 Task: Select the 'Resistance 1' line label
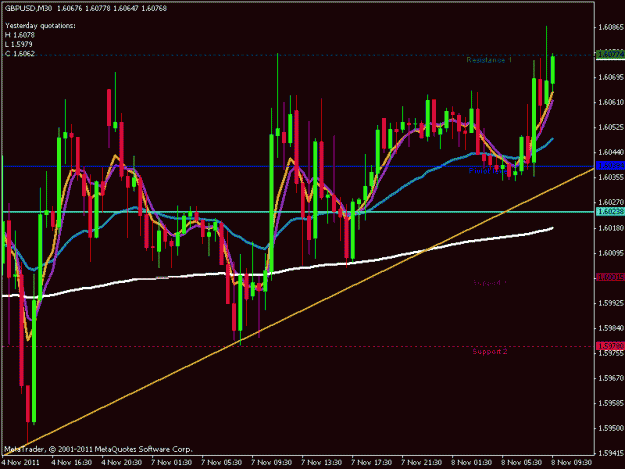489,60
